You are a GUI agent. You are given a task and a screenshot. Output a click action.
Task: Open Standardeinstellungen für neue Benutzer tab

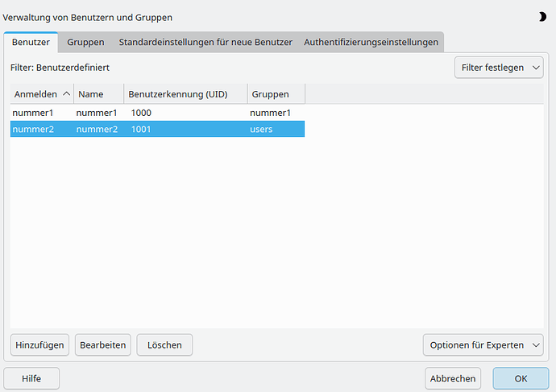tap(205, 42)
